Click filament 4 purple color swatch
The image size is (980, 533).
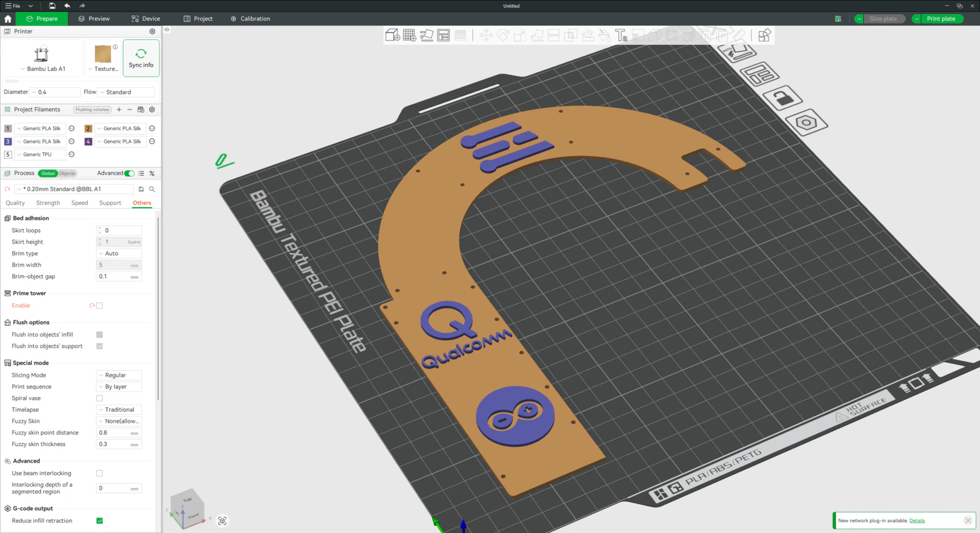[88, 142]
